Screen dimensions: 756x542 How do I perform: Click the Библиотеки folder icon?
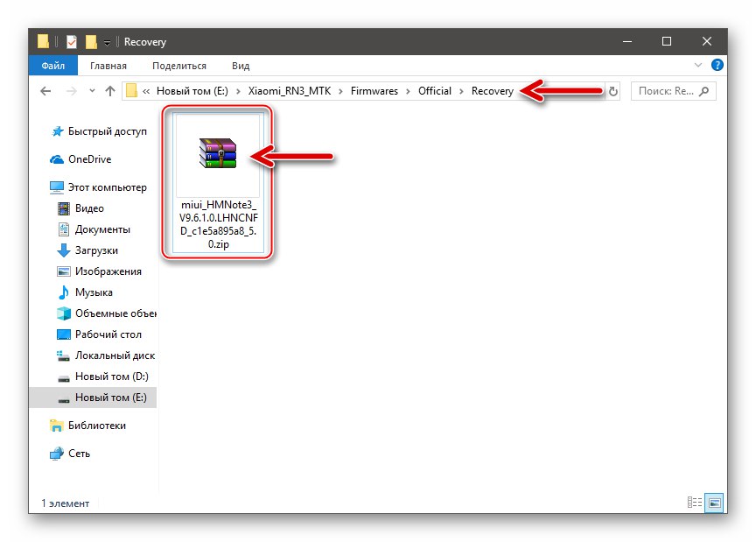(57, 426)
